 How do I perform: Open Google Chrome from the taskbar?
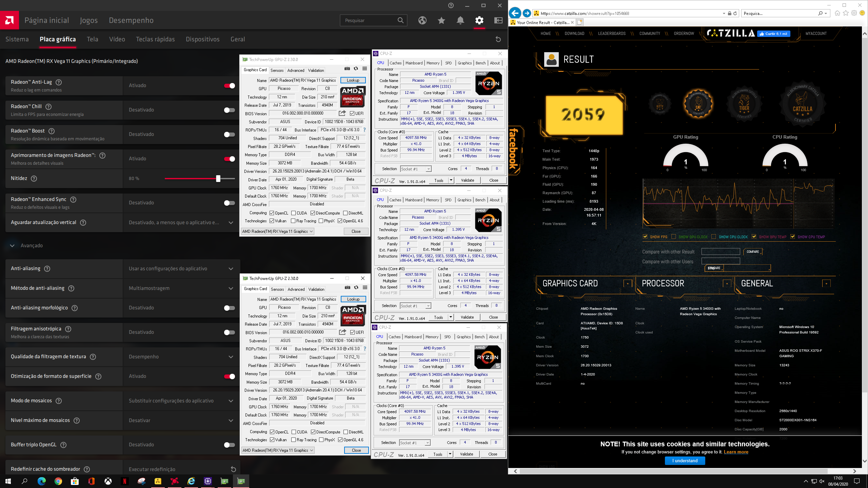tap(58, 481)
